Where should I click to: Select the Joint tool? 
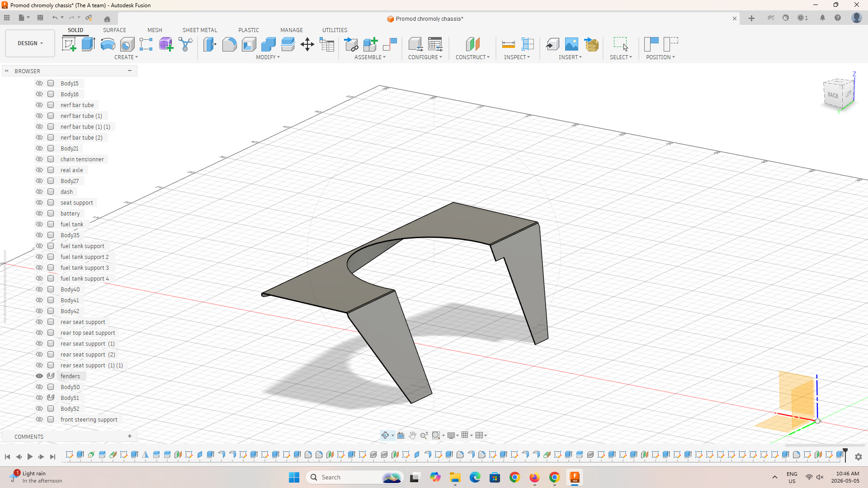pos(390,44)
